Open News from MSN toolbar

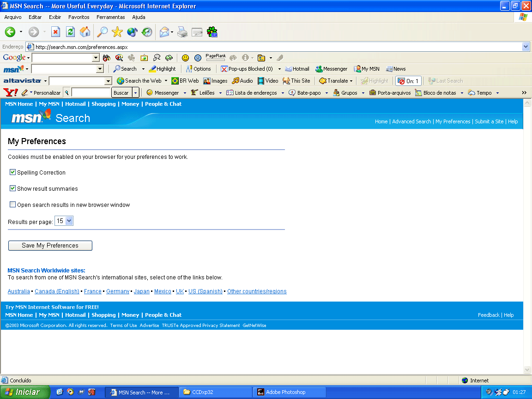[x=396, y=69]
